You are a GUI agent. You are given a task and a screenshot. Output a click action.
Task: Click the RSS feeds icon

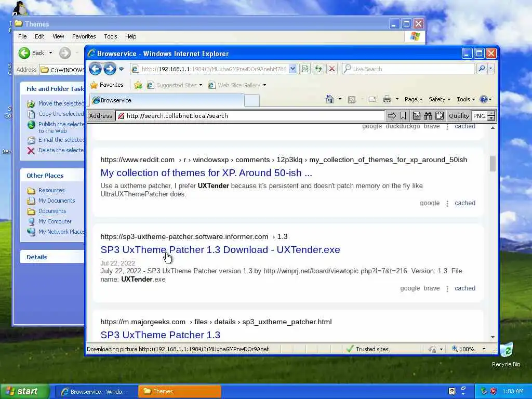(x=352, y=99)
